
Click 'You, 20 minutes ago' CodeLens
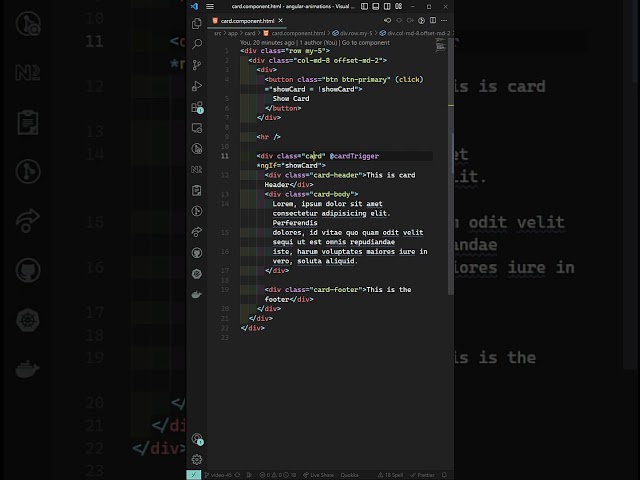click(267, 42)
